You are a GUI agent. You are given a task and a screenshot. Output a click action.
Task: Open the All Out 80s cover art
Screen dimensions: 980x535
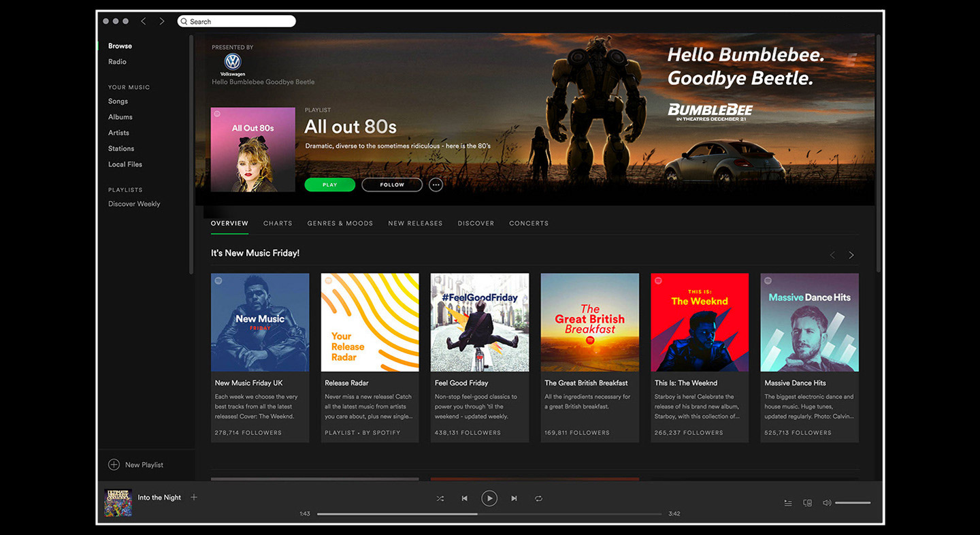point(253,150)
